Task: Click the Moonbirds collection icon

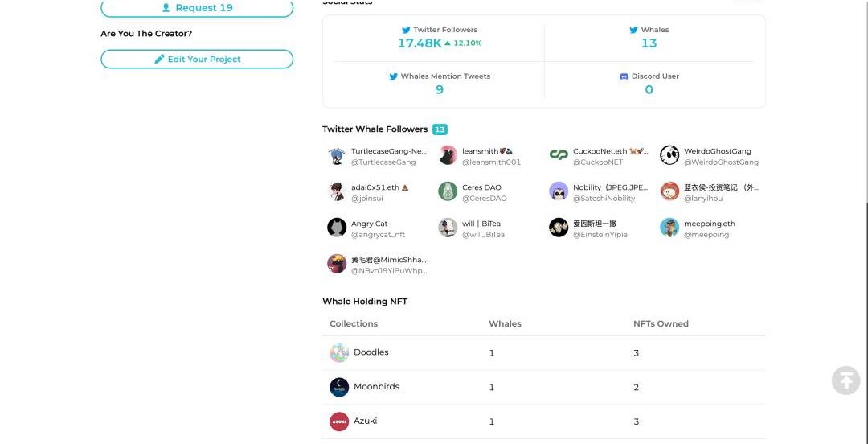Action: point(339,388)
